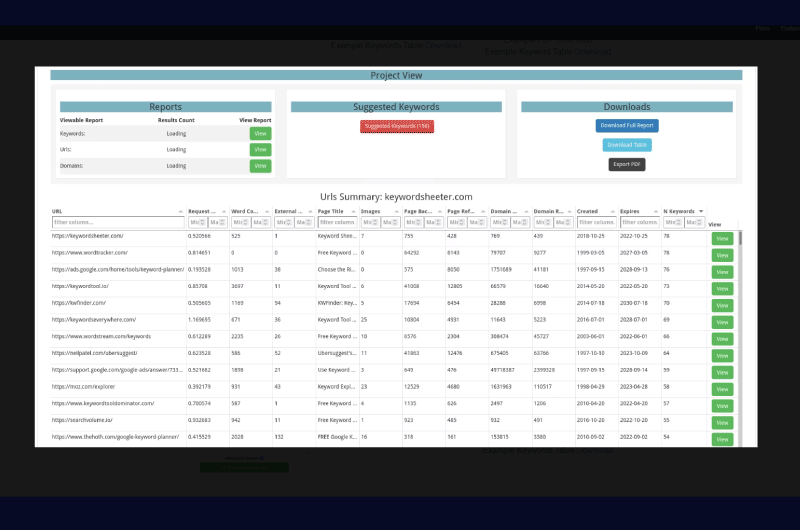View row for keywordtooldominator.com
Image resolution: width=800 pixels, height=530 pixels.
point(722,406)
